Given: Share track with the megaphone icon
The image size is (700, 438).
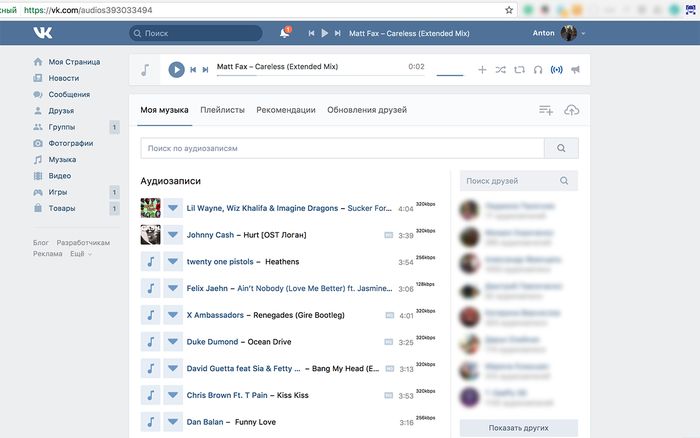Looking at the screenshot, I should 575,70.
